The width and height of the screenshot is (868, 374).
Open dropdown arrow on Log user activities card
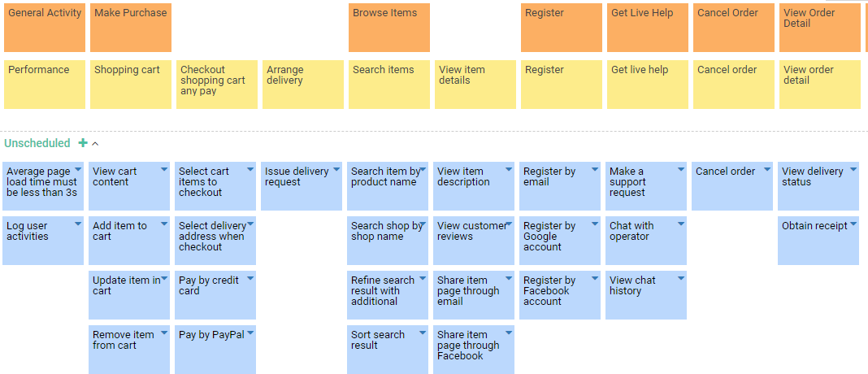click(x=78, y=224)
